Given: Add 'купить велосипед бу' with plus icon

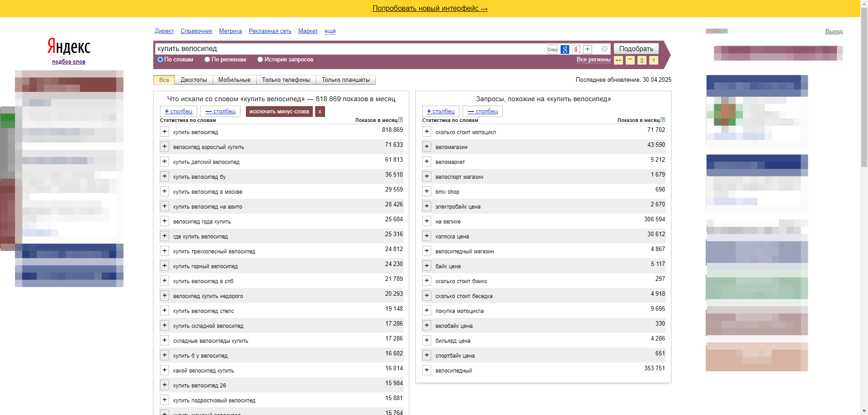Looking at the screenshot, I should coord(165,177).
